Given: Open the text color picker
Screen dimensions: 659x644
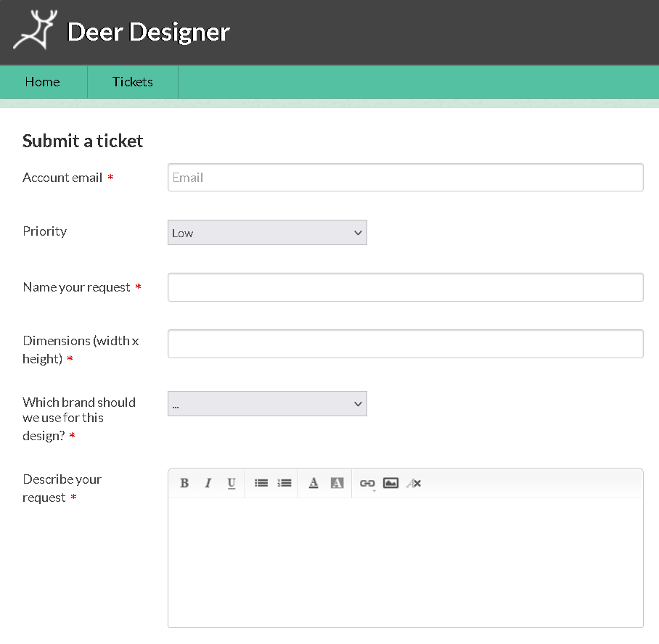Looking at the screenshot, I should point(314,483).
